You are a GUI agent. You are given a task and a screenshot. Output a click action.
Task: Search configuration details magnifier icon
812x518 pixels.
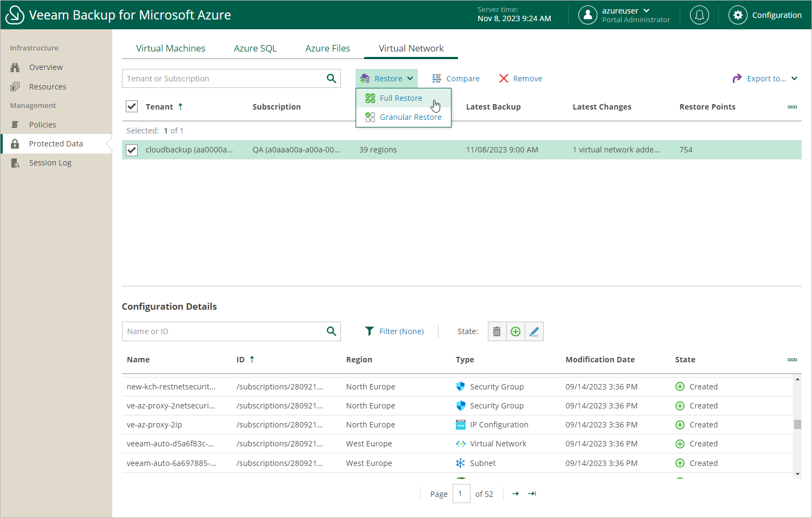coord(331,331)
